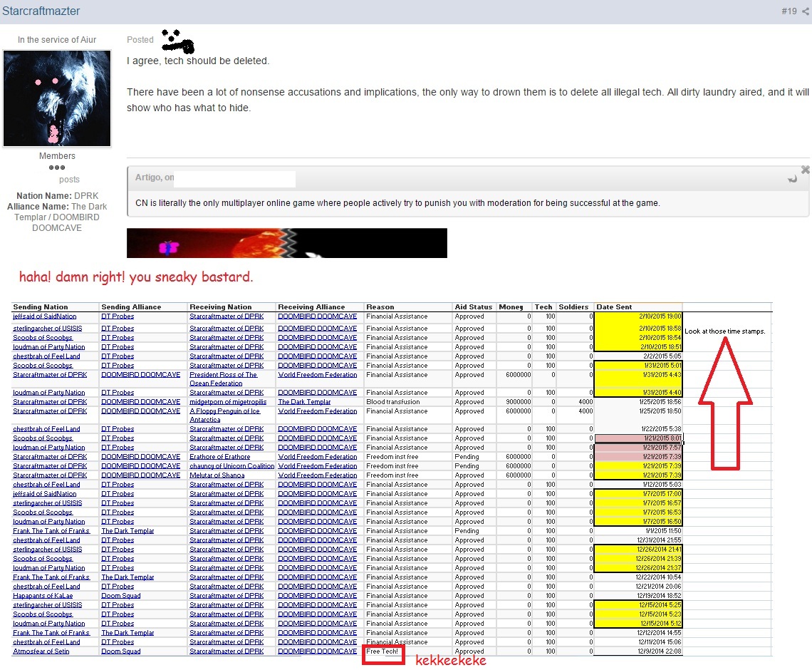Image resolution: width=812 pixels, height=670 pixels.
Task: Open Starcraftmazter's profile from post header
Action: click(41, 11)
